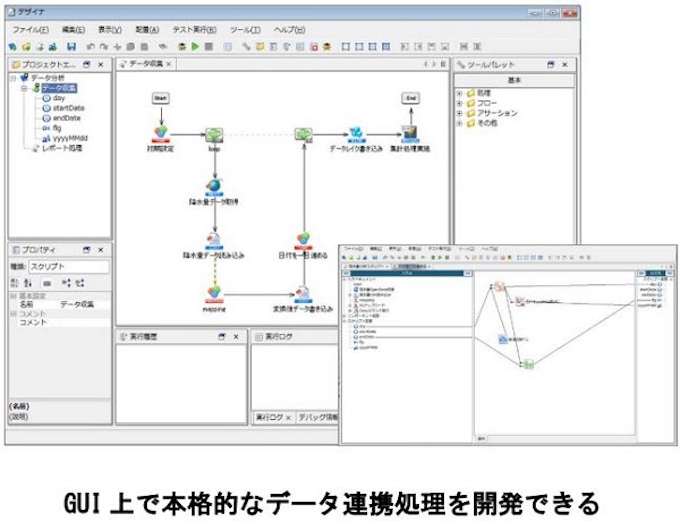This screenshot has height=522, width=680.
Task: Select the 集計処理実施 node icon
Action: pos(410,134)
